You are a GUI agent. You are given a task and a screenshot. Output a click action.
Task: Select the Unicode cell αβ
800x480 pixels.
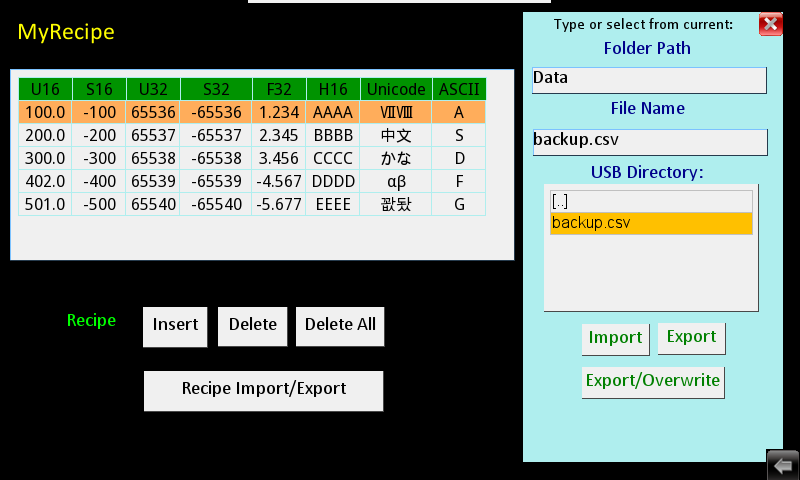coord(396,181)
